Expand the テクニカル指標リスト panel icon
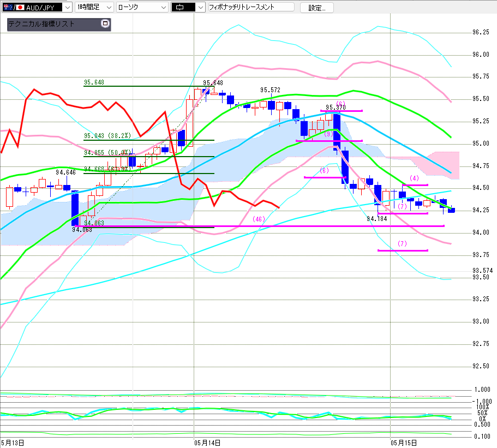Viewport: 497px width, 448px height. [x=105, y=23]
